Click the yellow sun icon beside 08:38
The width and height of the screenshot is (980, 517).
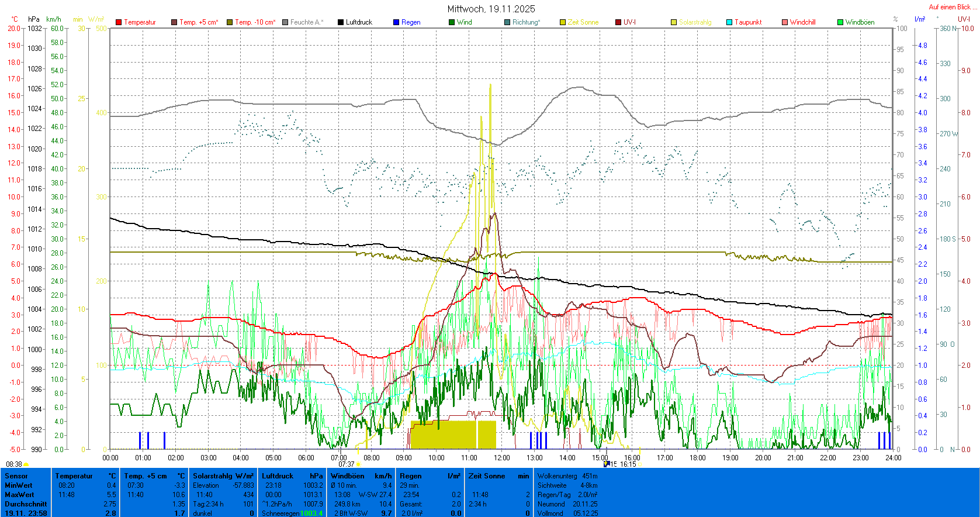click(26, 464)
